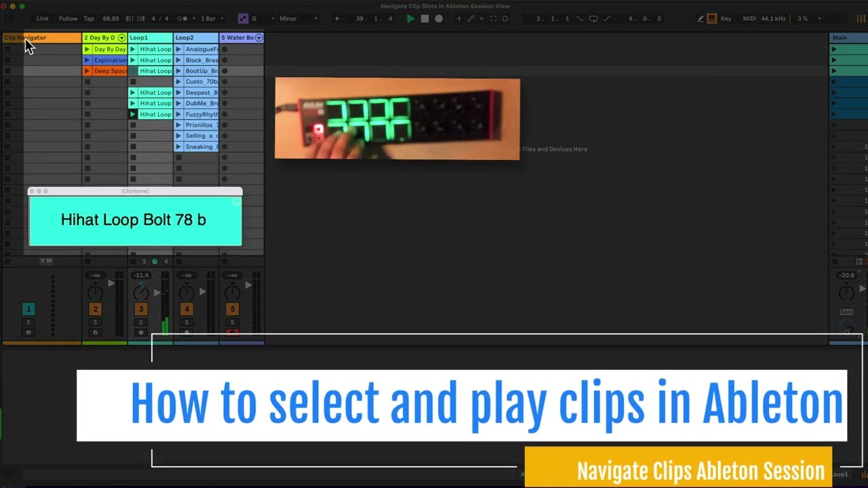The image size is (868, 488).
Task: Toggle track 2 activator button
Action: tap(95, 309)
